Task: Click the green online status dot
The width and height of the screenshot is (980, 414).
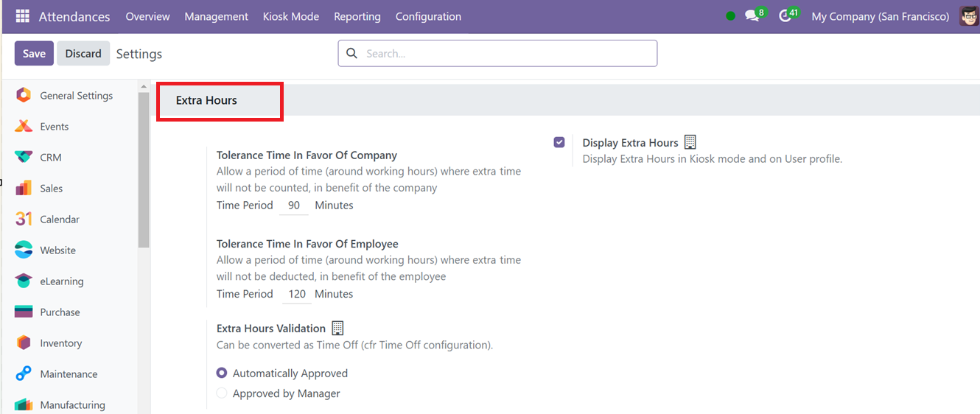Action: point(730,16)
